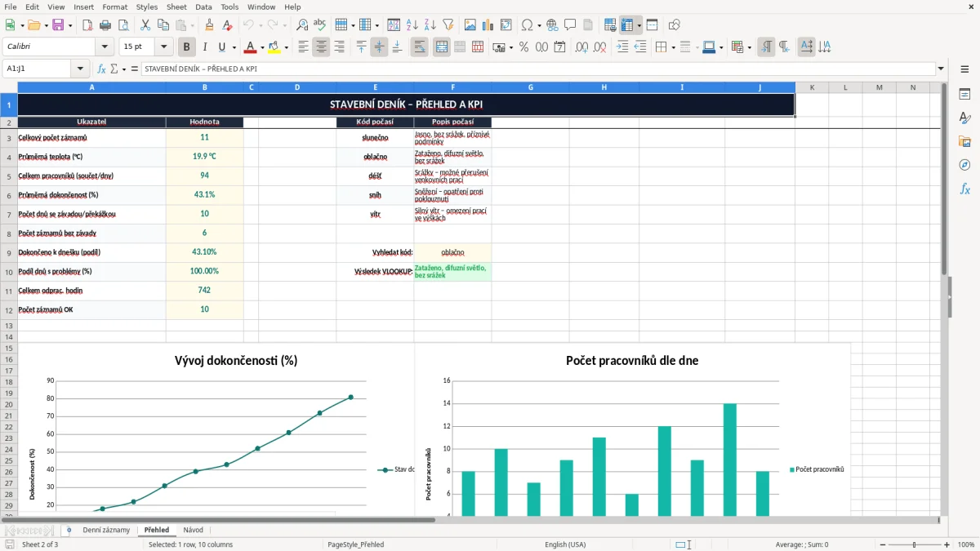This screenshot has width=980, height=551.
Task: Open the font size dropdown
Action: (x=163, y=47)
